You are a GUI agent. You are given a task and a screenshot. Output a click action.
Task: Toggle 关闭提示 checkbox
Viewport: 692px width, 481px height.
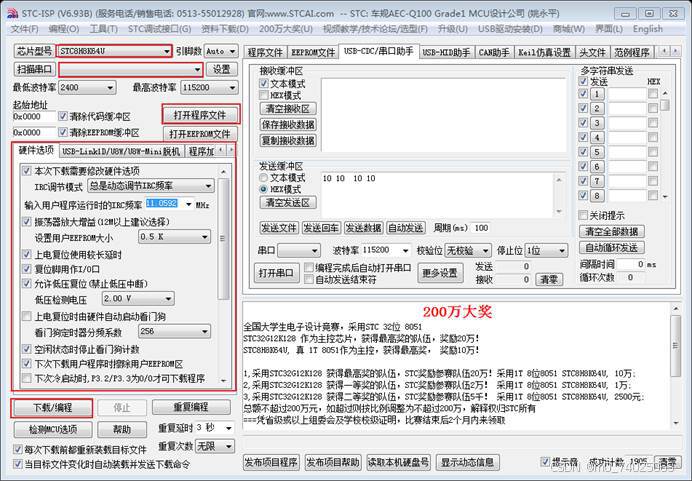coord(583,215)
